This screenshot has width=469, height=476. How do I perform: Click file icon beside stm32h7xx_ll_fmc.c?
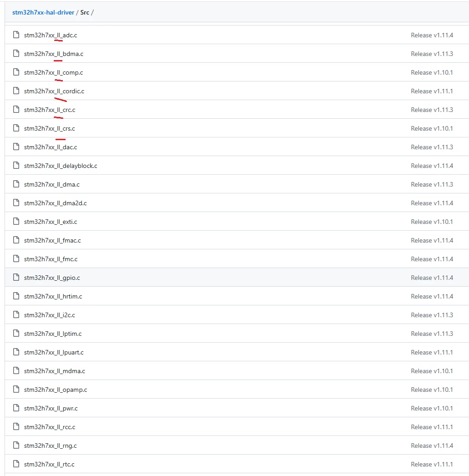(16, 258)
